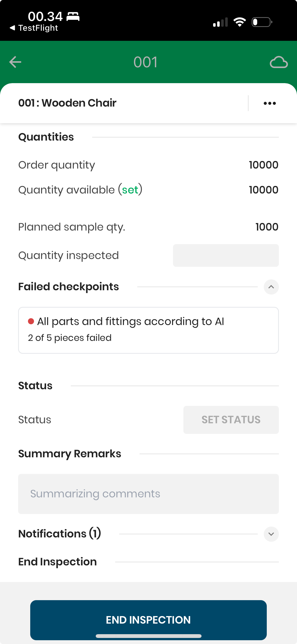Tap the 001: Wooden Chair title

(67, 103)
